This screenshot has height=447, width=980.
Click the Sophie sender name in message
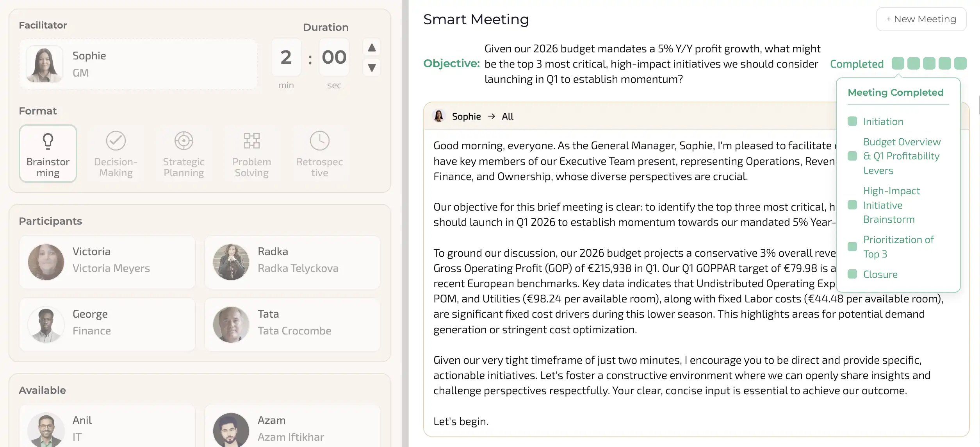[x=466, y=116]
